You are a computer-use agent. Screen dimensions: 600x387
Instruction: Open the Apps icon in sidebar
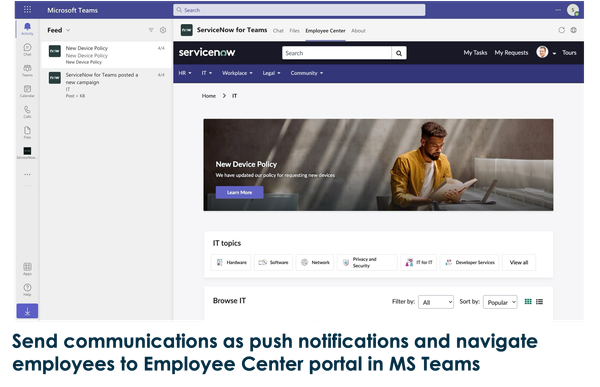tap(27, 267)
